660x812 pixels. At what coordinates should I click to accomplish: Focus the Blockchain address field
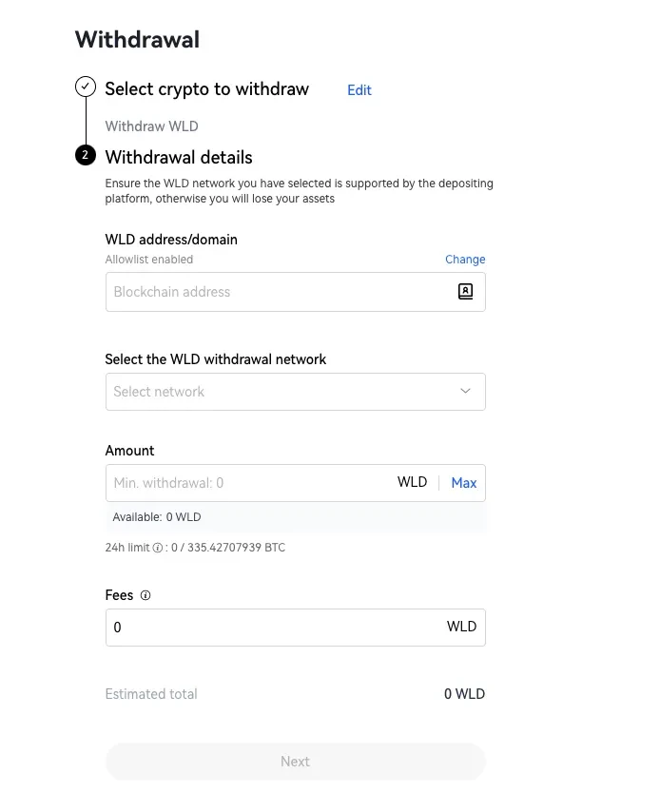coord(276,292)
